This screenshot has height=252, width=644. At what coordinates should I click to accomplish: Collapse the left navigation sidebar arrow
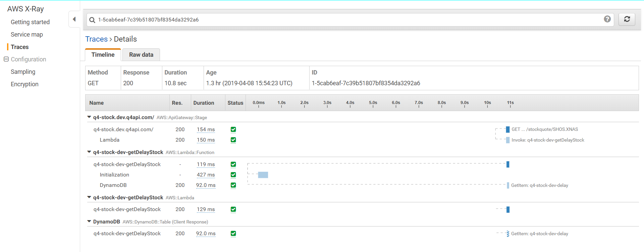click(74, 19)
